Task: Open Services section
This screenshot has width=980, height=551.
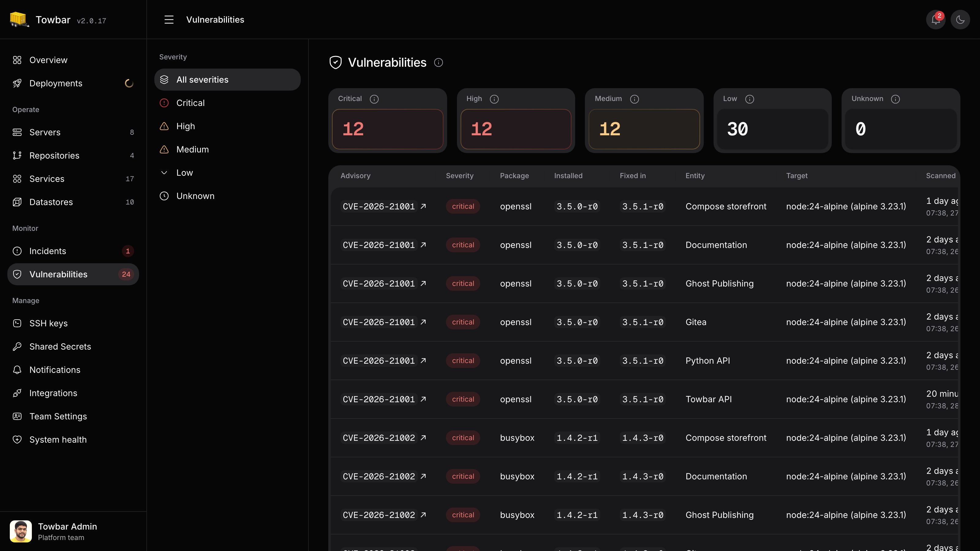Action: coord(73,179)
